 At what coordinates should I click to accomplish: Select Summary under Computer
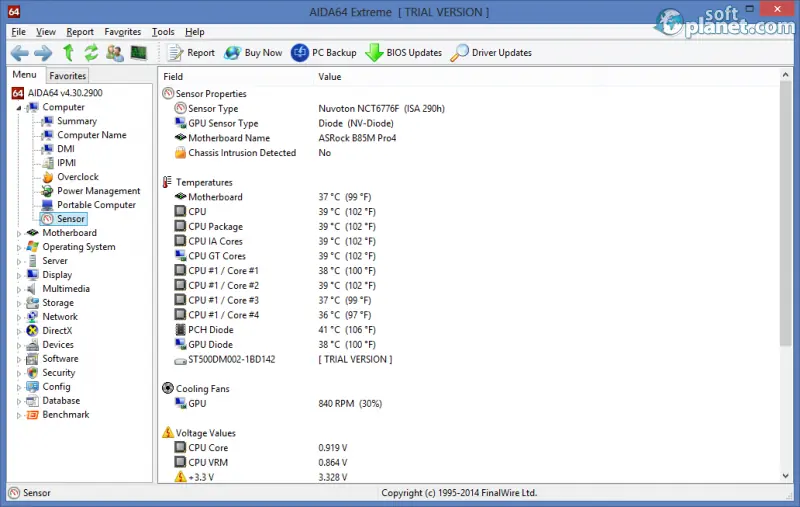pyautogui.click(x=77, y=121)
